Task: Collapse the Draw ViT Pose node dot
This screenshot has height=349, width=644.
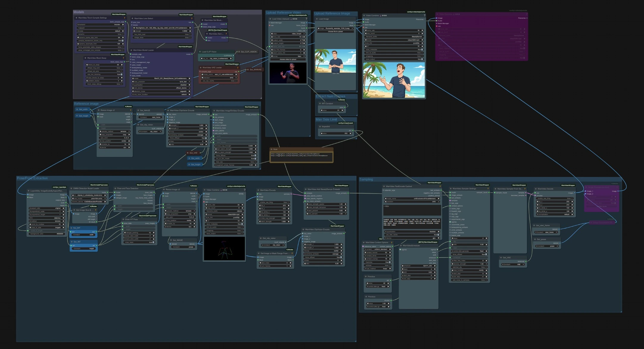Action: pyautogui.click(x=123, y=219)
